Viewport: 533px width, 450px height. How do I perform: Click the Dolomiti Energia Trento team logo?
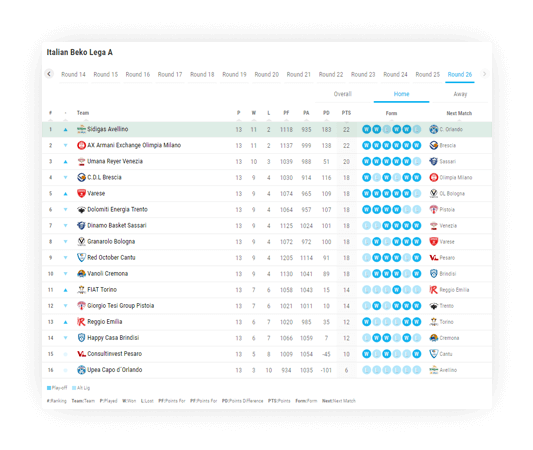81,210
